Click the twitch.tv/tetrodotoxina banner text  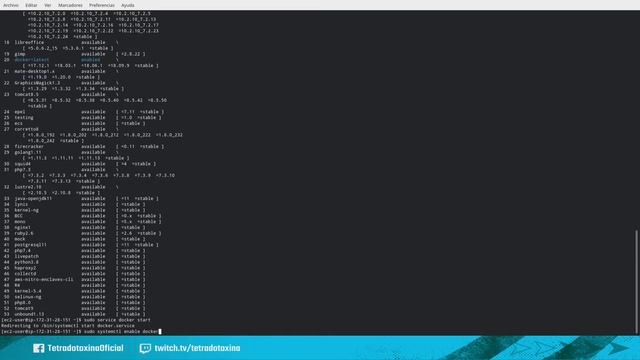(x=197, y=348)
